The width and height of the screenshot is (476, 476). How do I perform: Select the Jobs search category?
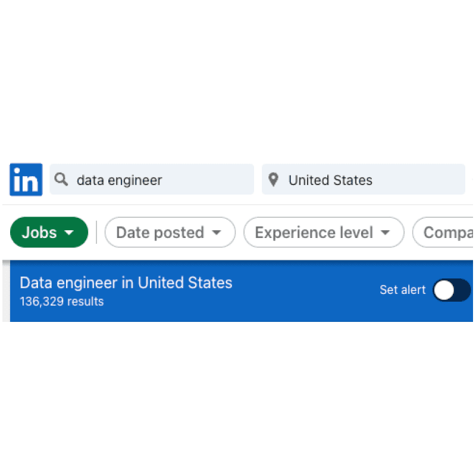coord(49,233)
